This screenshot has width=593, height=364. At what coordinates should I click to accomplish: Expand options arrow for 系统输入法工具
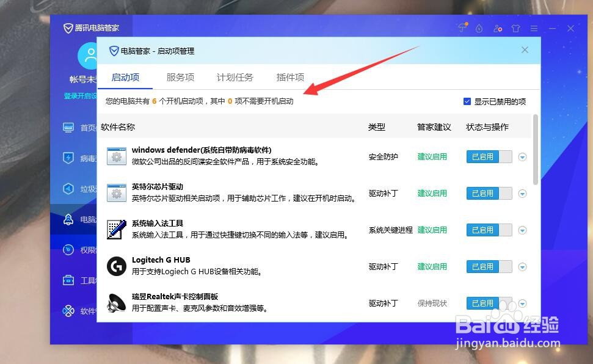(x=522, y=230)
